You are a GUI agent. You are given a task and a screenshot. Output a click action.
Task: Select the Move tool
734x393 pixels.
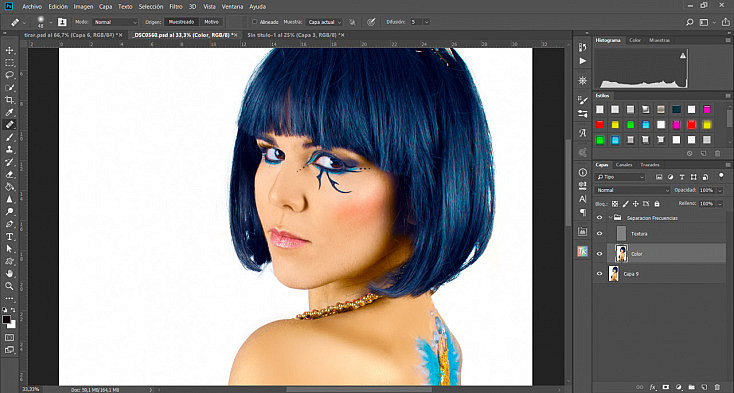tap(9, 50)
